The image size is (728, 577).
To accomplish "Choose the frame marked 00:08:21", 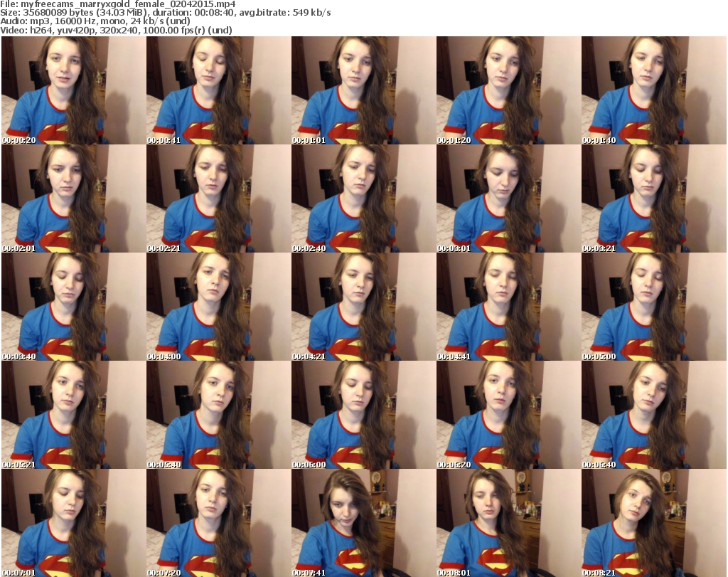I will tap(654, 523).
